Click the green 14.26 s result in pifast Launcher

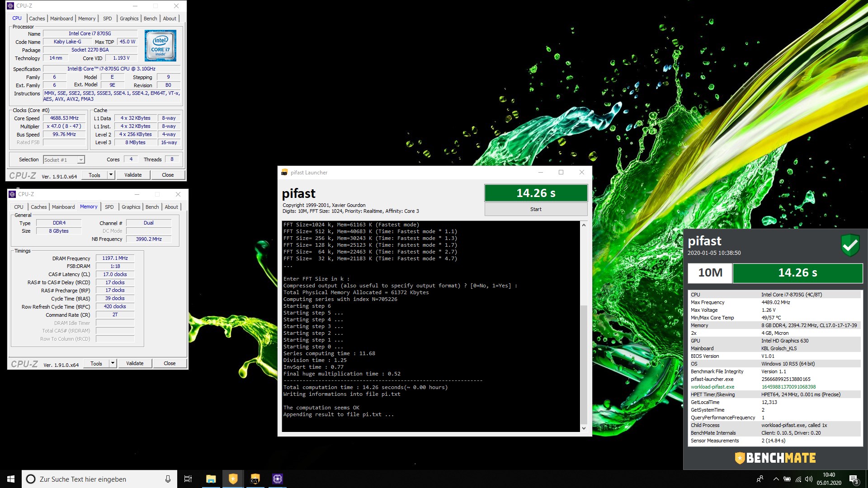point(536,193)
